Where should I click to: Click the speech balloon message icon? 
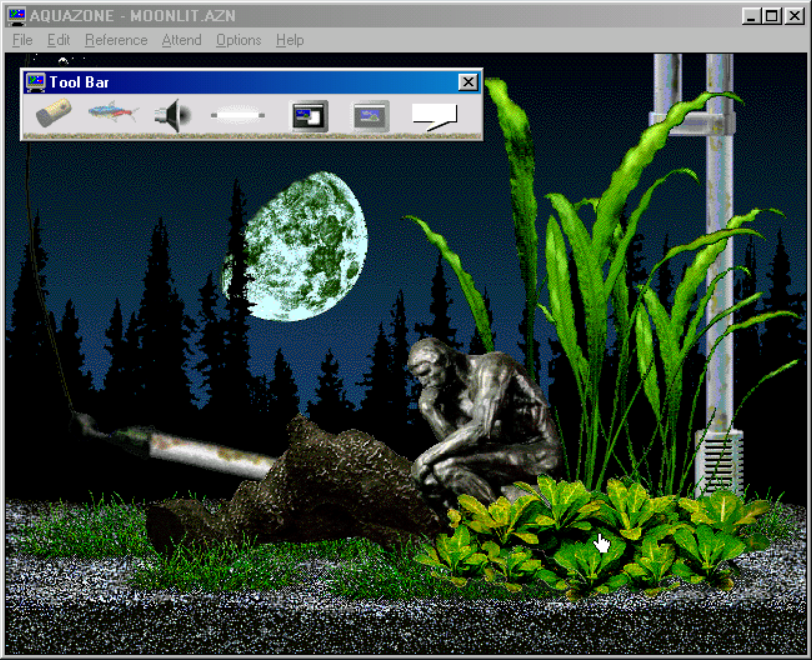pos(434,117)
